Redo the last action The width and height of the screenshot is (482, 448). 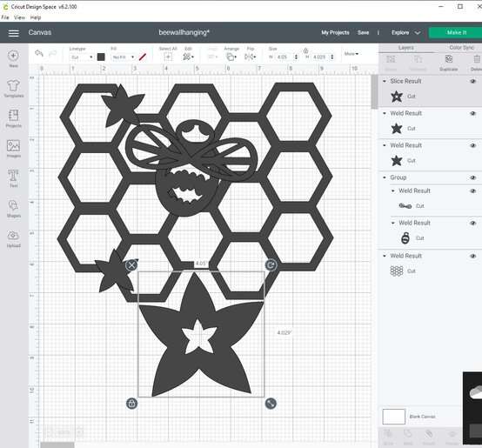pyautogui.click(x=53, y=53)
